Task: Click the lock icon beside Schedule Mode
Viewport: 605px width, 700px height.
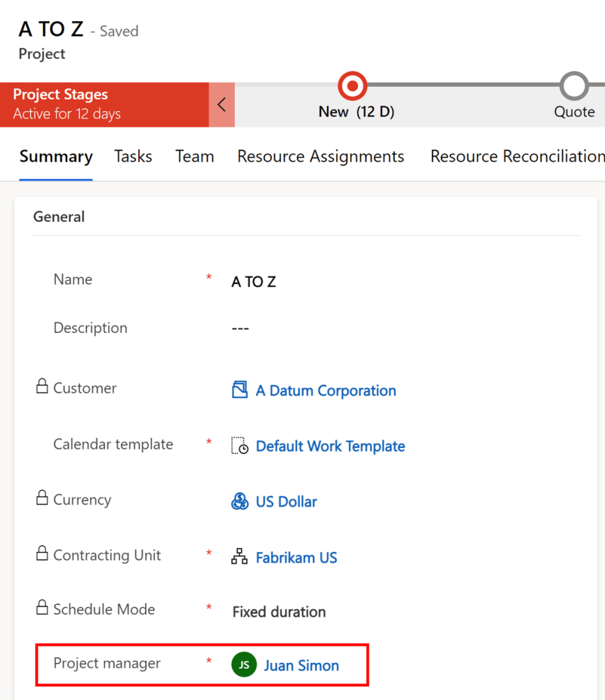Action: click(42, 608)
